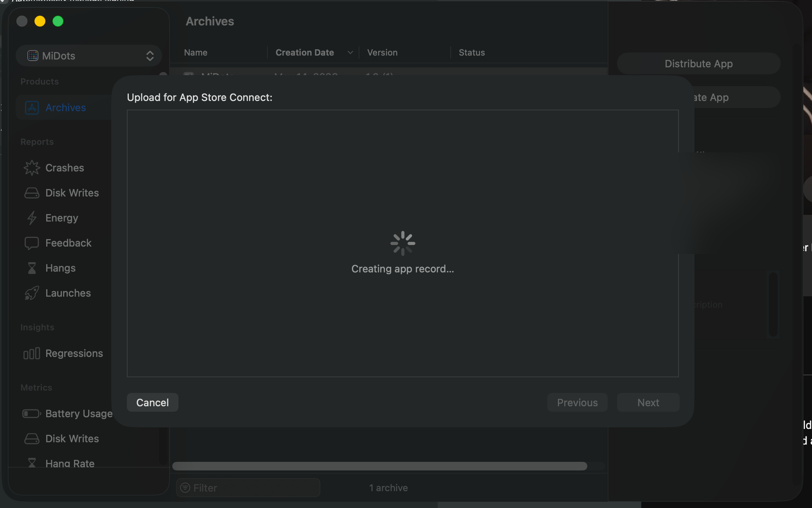
Task: Click Disk Writes drive icon under Metrics
Action: click(x=32, y=439)
